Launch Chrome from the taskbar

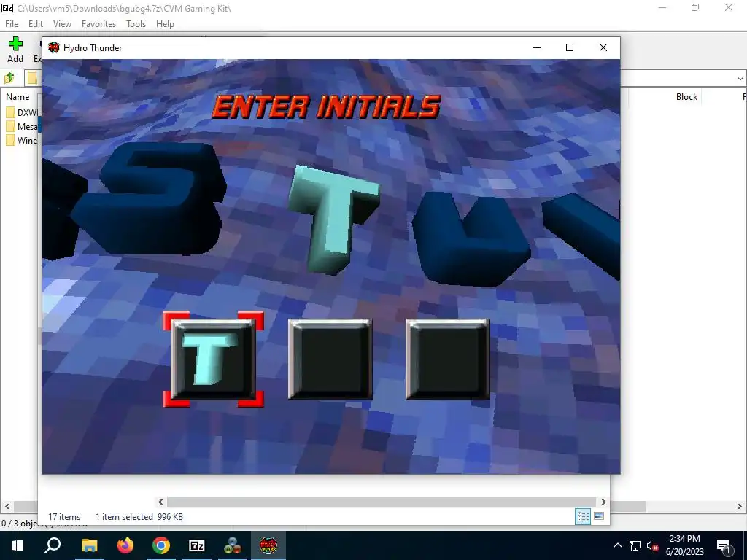161,545
